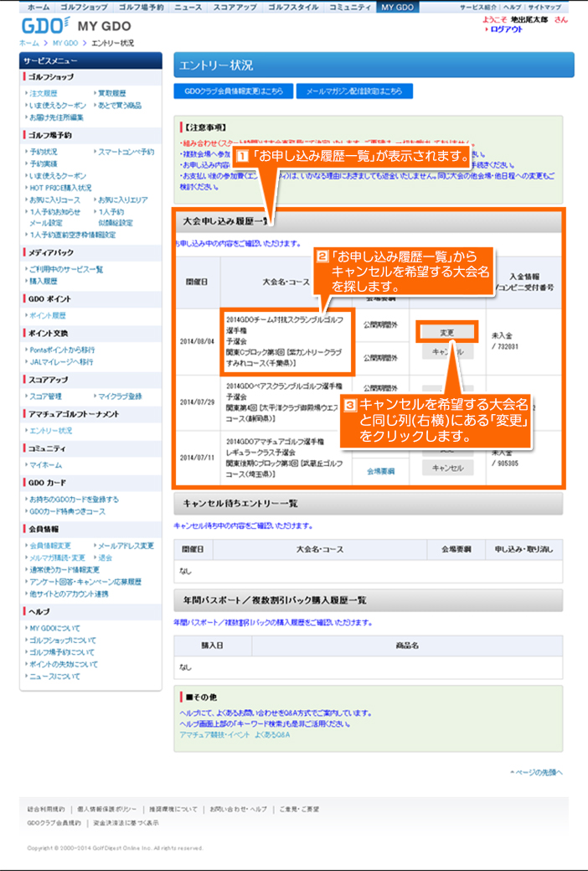
Task: Open Pontaポイントから移行 sidebar link
Action: (x=62, y=350)
